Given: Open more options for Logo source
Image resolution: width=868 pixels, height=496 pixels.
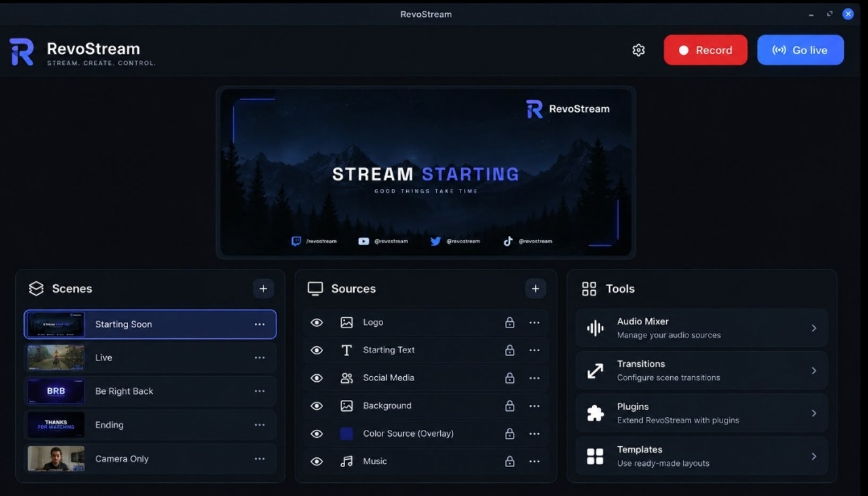Looking at the screenshot, I should 535,322.
